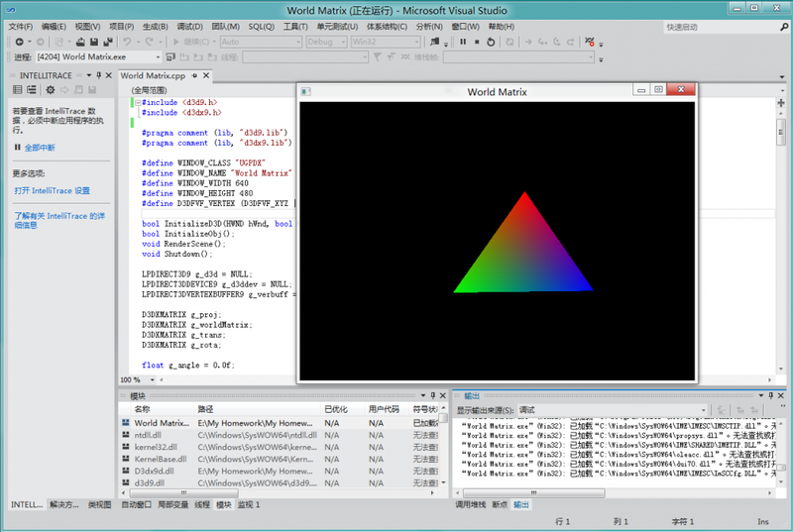This screenshot has width=793, height=532.
Task: Open the editor zoom level 100 % dropdown
Action: coord(150,379)
